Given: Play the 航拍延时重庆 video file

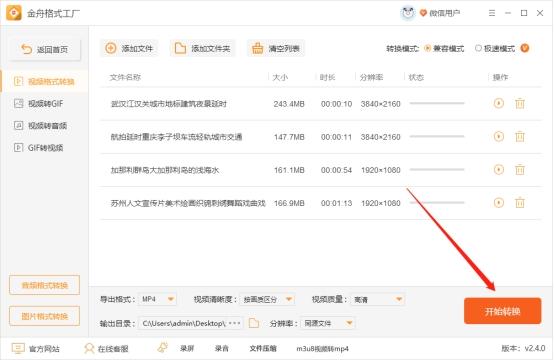Looking at the screenshot, I should click(x=499, y=136).
